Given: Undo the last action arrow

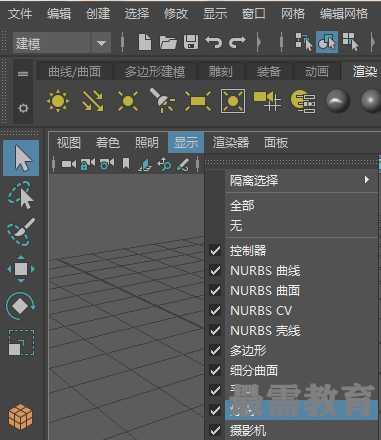Looking at the screenshot, I should coord(214,42).
